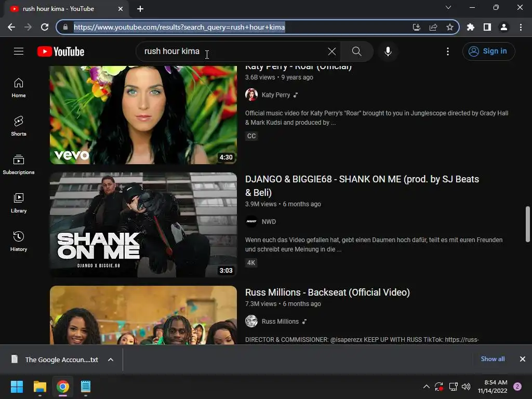The height and width of the screenshot is (399, 532).
Task: Open History in the sidebar
Action: 19,241
